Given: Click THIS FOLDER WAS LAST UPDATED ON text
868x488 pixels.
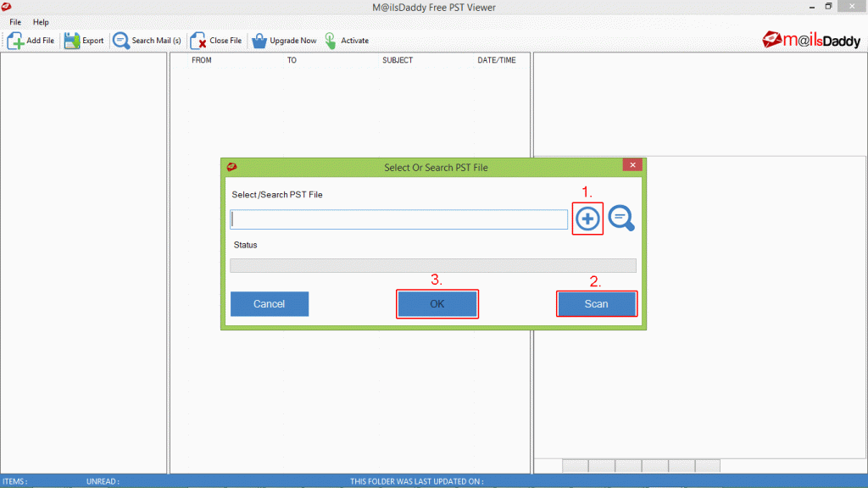Looking at the screenshot, I should click(x=416, y=481).
